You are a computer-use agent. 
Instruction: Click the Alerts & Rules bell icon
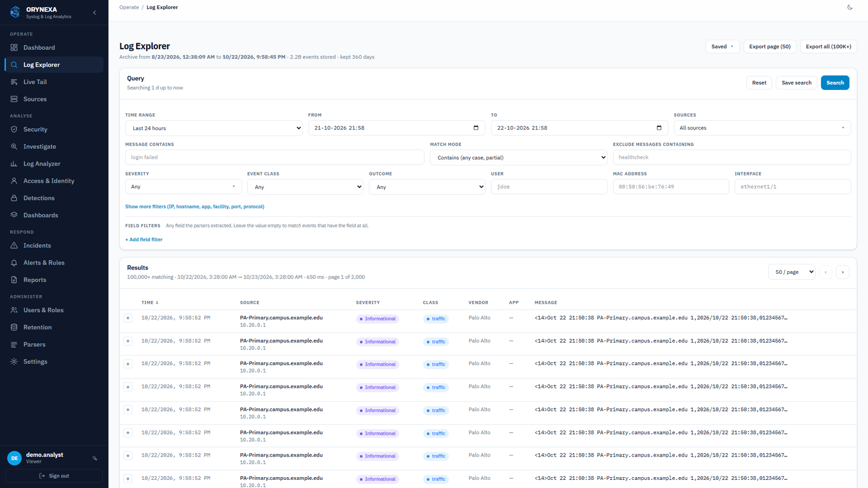pyautogui.click(x=14, y=263)
